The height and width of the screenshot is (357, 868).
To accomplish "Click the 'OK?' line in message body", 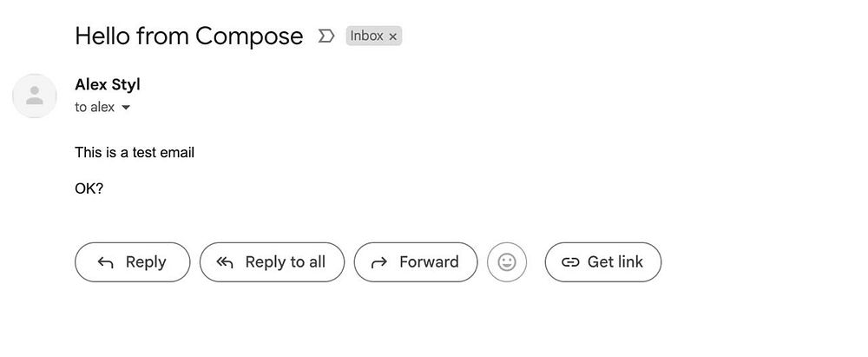I will tap(89, 188).
